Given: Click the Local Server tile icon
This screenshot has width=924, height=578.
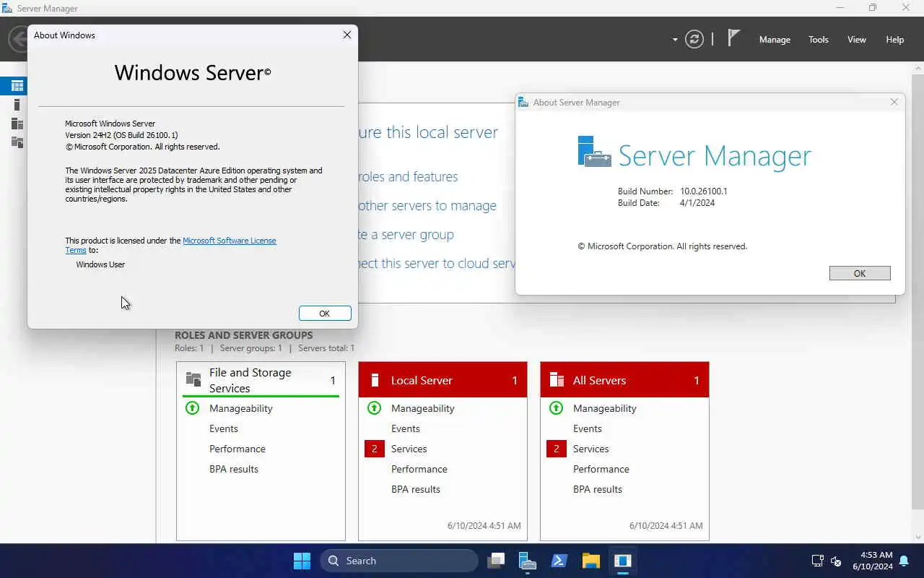Looking at the screenshot, I should click(375, 380).
